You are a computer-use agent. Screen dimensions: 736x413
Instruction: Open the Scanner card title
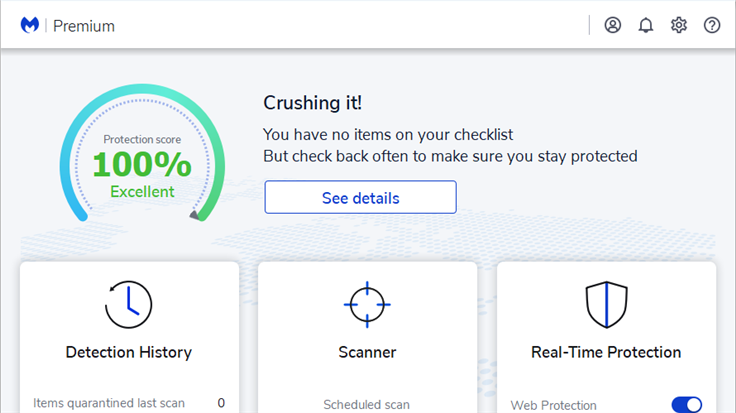(367, 352)
